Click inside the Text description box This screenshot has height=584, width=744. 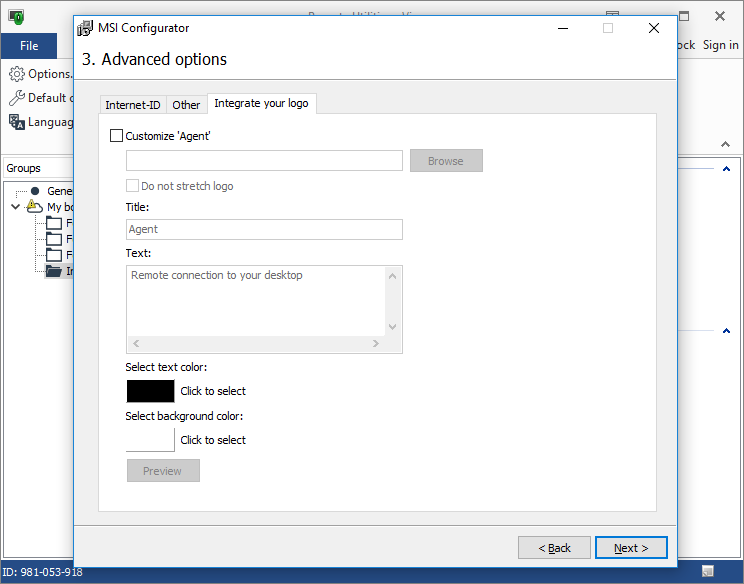[x=256, y=301]
